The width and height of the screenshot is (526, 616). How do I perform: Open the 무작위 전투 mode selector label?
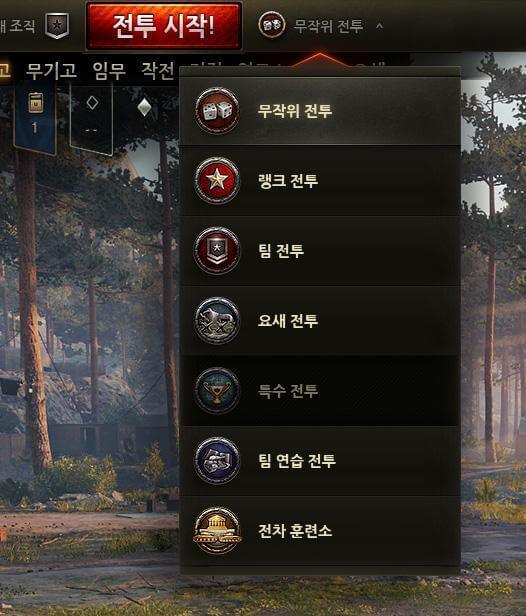point(328,26)
